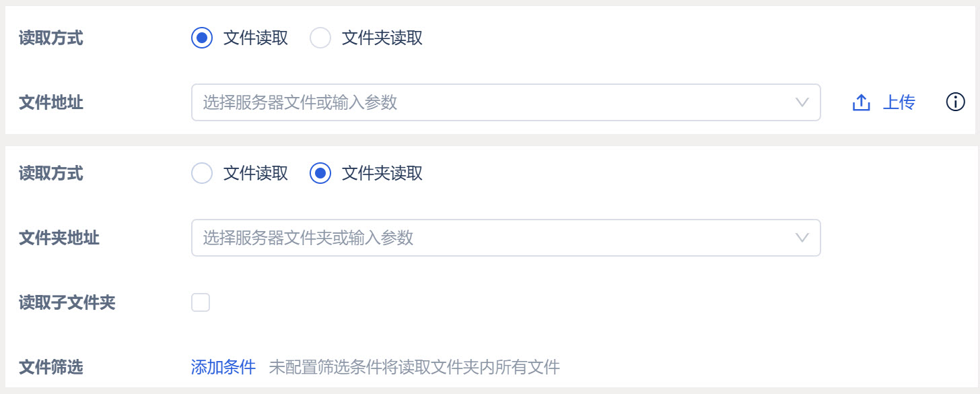Screen dimensions: 980x394
Task: Click the 读取方式 label above 文件地址
Action: [51, 38]
